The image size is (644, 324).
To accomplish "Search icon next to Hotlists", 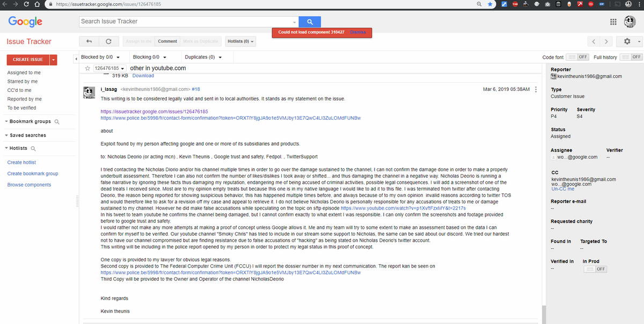I will click(33, 149).
